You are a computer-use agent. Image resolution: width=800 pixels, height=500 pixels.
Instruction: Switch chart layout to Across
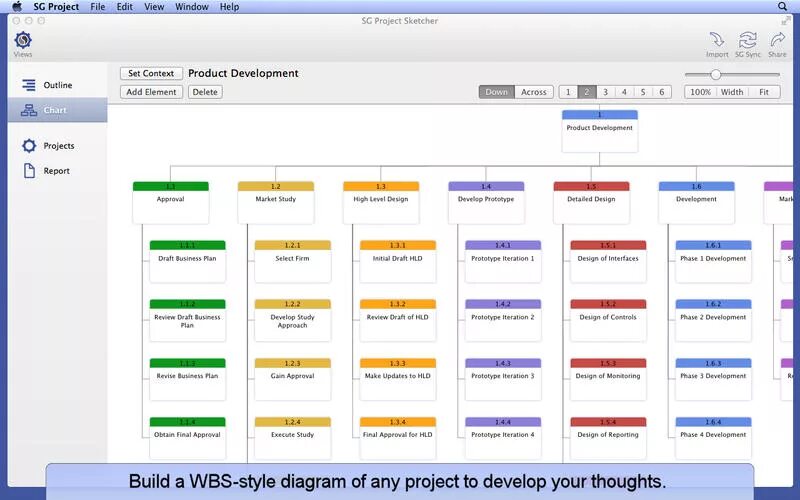pyautogui.click(x=534, y=92)
